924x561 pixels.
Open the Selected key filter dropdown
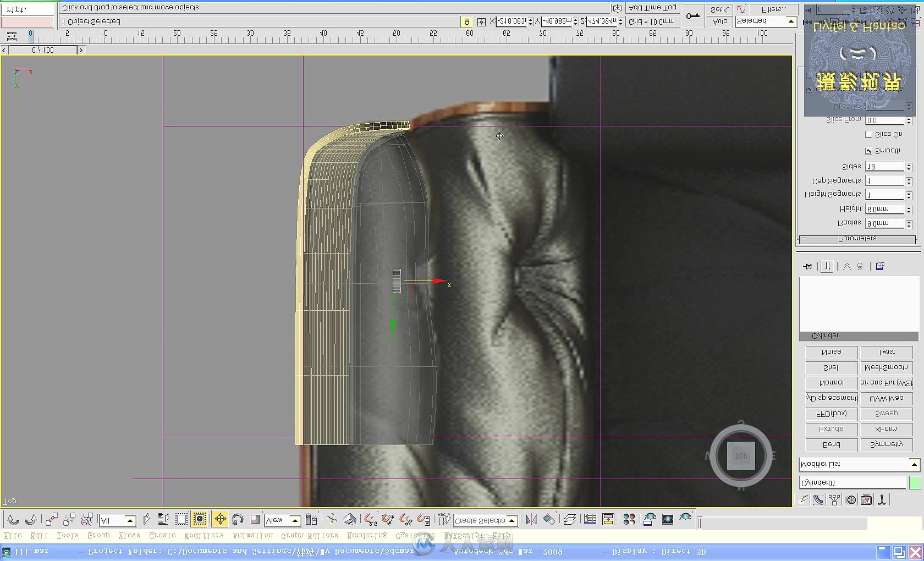tap(766, 21)
